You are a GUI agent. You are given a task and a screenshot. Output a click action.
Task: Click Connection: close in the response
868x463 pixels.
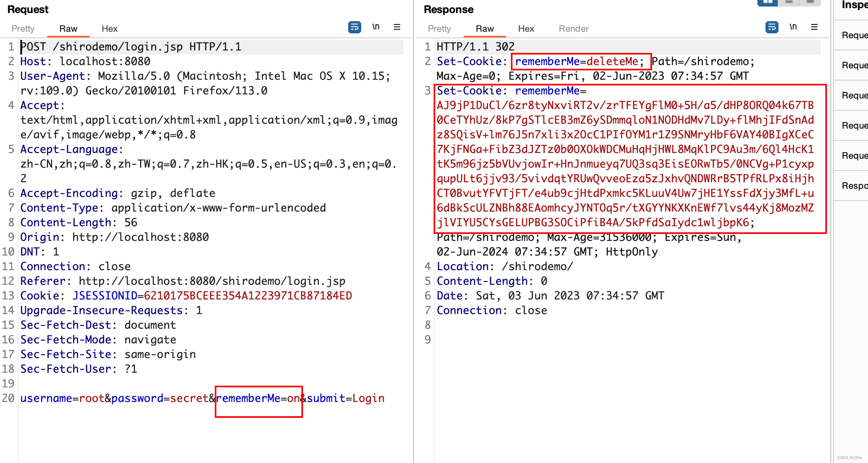tap(492, 310)
